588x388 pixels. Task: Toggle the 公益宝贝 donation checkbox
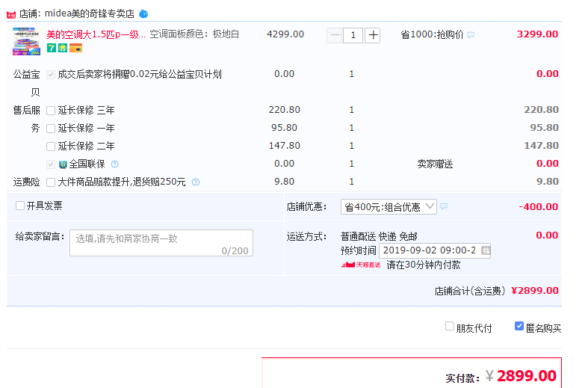tap(51, 75)
